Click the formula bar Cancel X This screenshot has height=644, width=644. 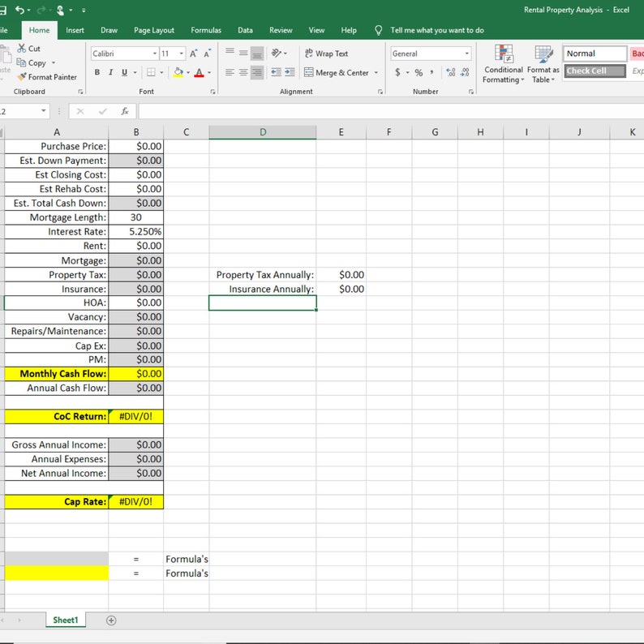80,111
